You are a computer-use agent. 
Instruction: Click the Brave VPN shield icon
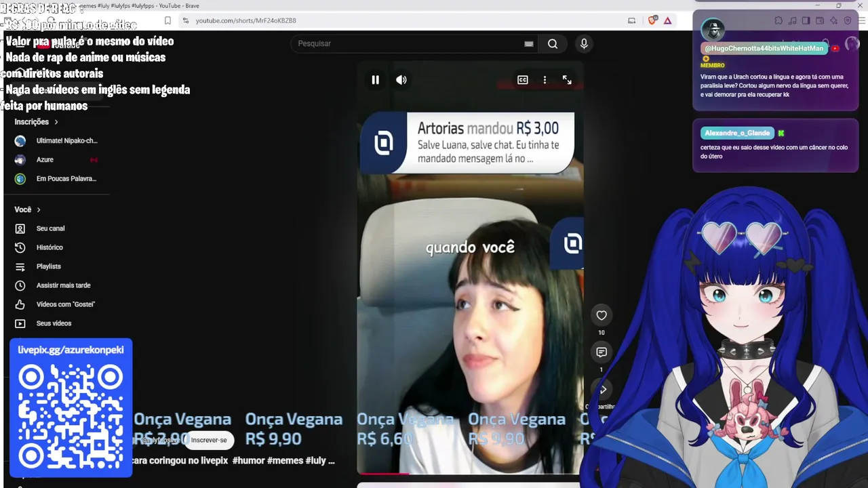point(847,20)
